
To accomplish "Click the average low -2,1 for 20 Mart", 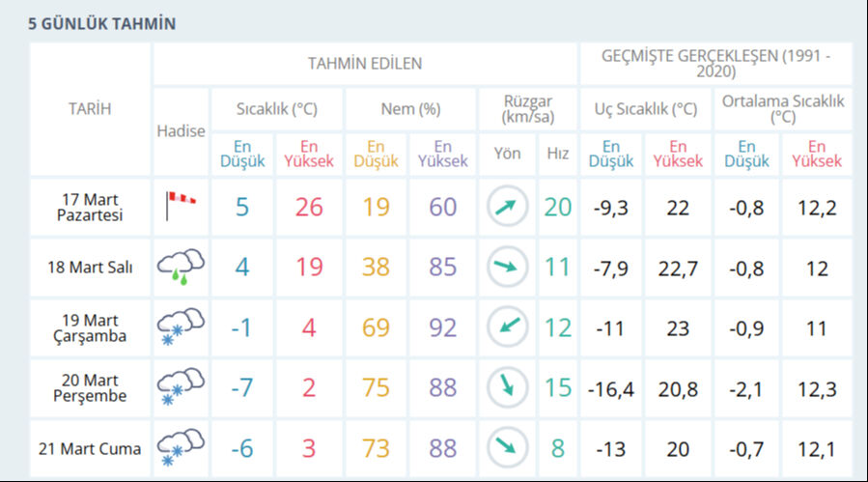I will point(746,389).
